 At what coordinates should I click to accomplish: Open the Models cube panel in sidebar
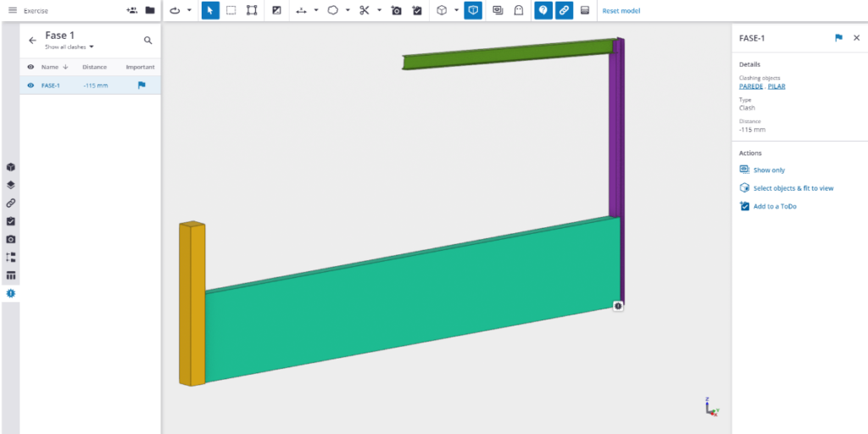(x=11, y=167)
